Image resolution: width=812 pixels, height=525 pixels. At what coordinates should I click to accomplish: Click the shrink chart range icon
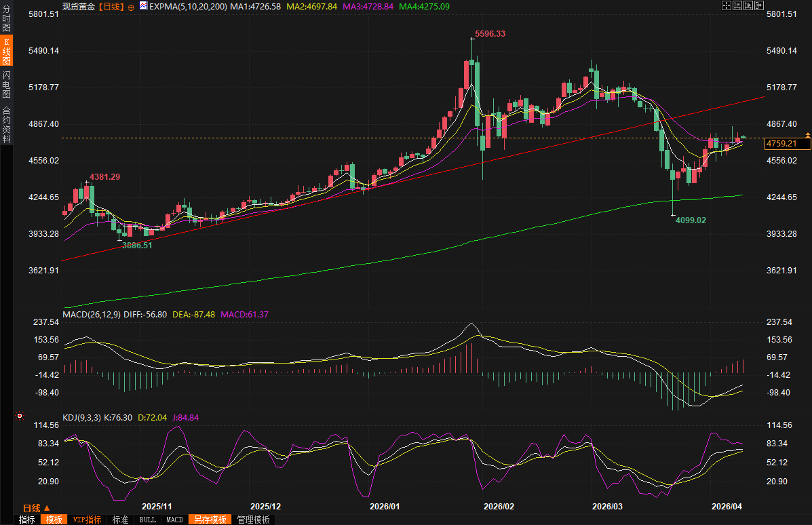pos(737,5)
